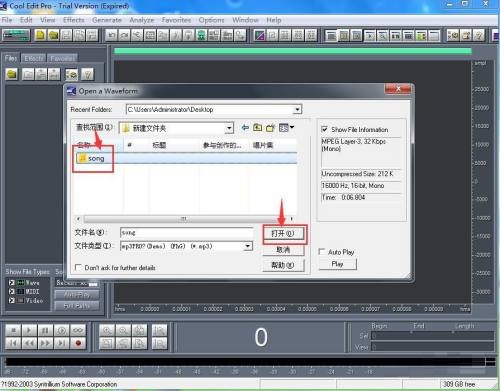Screen dimensions: 500x391
Task: Click the yellow Open folder toolbar icon
Action: pyautogui.click(x=53, y=35)
